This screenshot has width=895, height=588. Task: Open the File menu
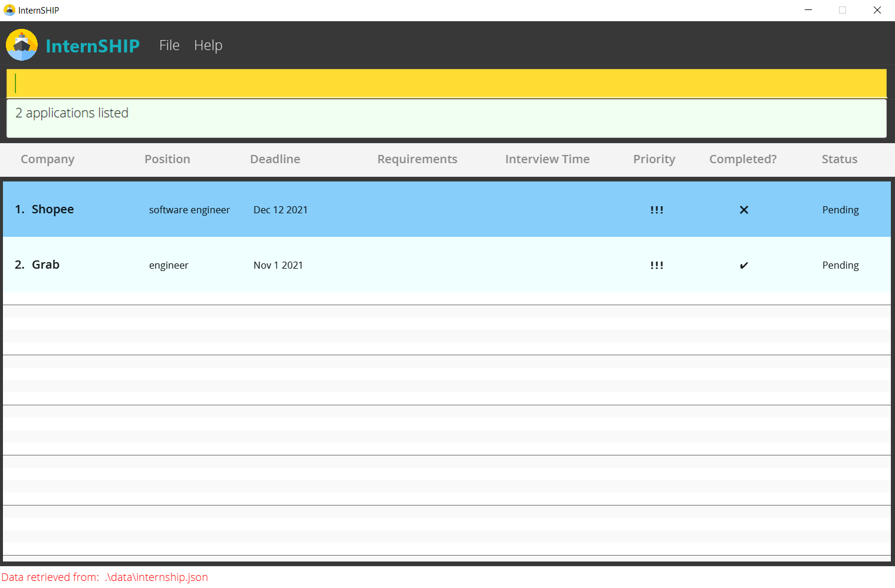click(x=169, y=45)
